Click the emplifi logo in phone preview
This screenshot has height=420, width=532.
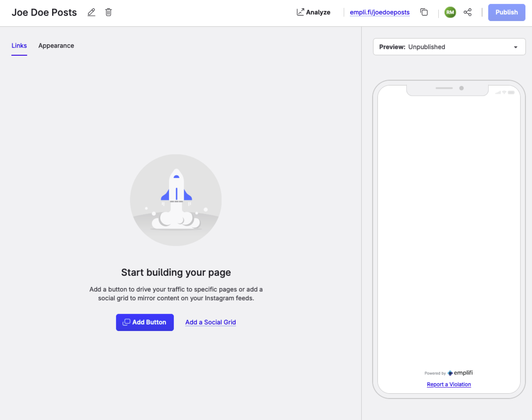(460, 373)
